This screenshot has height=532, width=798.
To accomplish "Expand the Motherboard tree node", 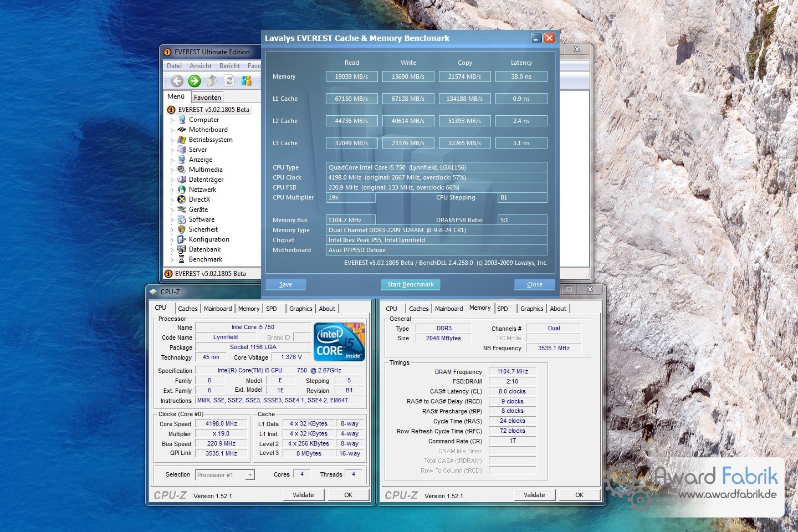I will [x=172, y=130].
